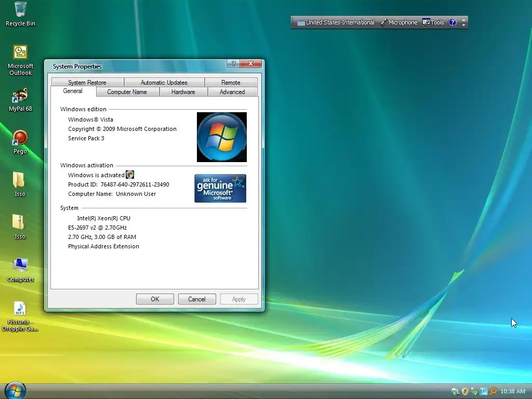532x399 pixels.
Task: Open language bar options arrow
Action: (463, 25)
